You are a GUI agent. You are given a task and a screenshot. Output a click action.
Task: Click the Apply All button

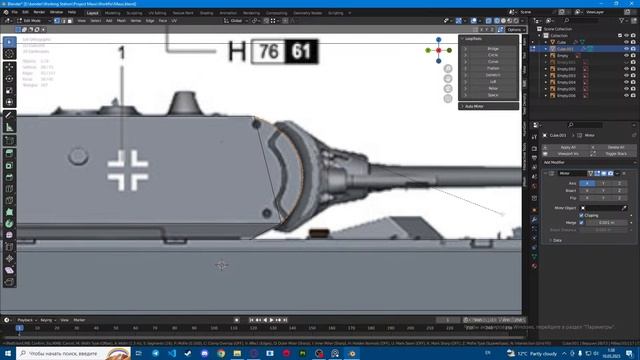568,147
